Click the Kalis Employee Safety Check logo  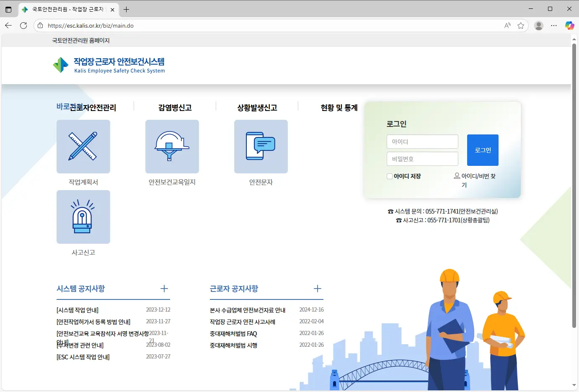tap(109, 65)
